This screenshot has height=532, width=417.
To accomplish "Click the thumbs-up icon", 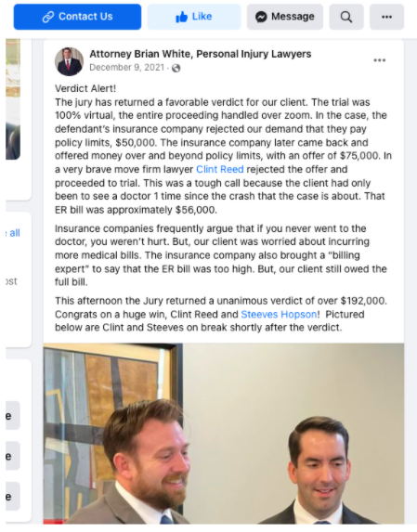I will [x=181, y=17].
